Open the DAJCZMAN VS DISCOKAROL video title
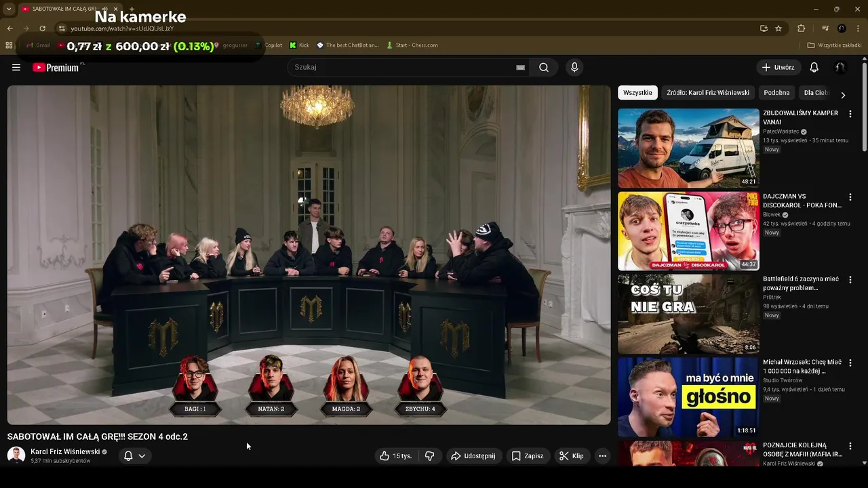 (x=802, y=201)
